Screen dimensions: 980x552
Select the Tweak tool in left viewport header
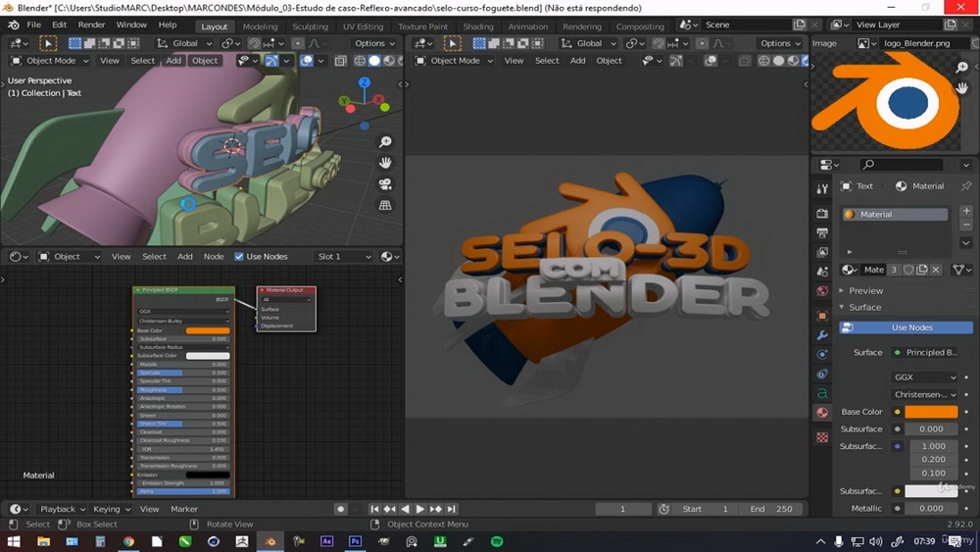[x=48, y=43]
